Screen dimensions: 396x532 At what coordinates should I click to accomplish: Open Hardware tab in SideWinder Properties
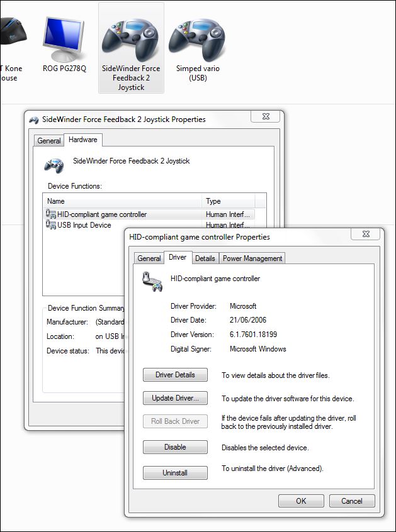click(x=83, y=140)
